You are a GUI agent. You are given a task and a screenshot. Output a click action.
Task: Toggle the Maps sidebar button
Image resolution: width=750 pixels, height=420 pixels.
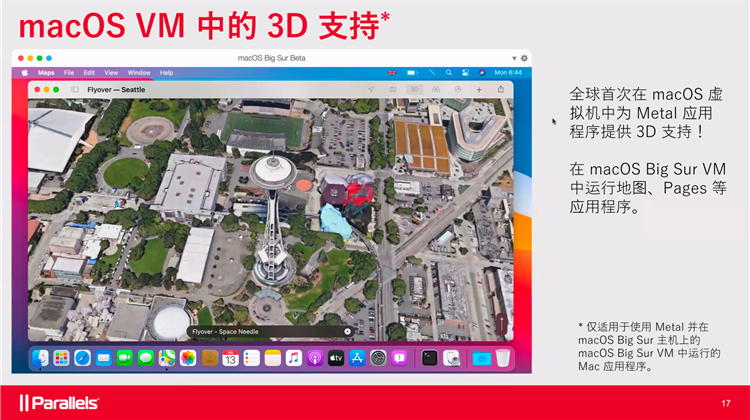click(x=75, y=89)
